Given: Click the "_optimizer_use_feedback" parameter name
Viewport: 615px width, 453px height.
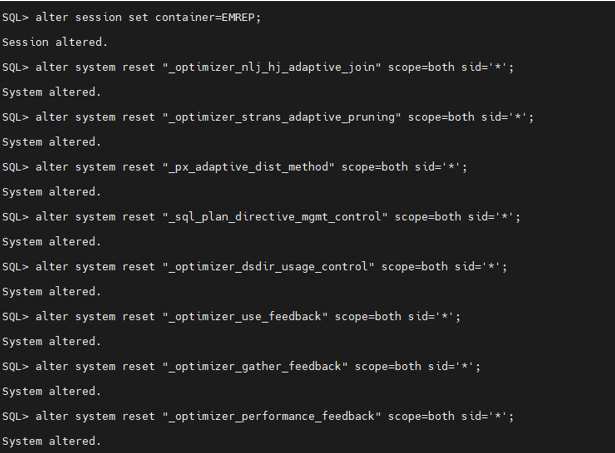Looking at the screenshot, I should coord(244,317).
